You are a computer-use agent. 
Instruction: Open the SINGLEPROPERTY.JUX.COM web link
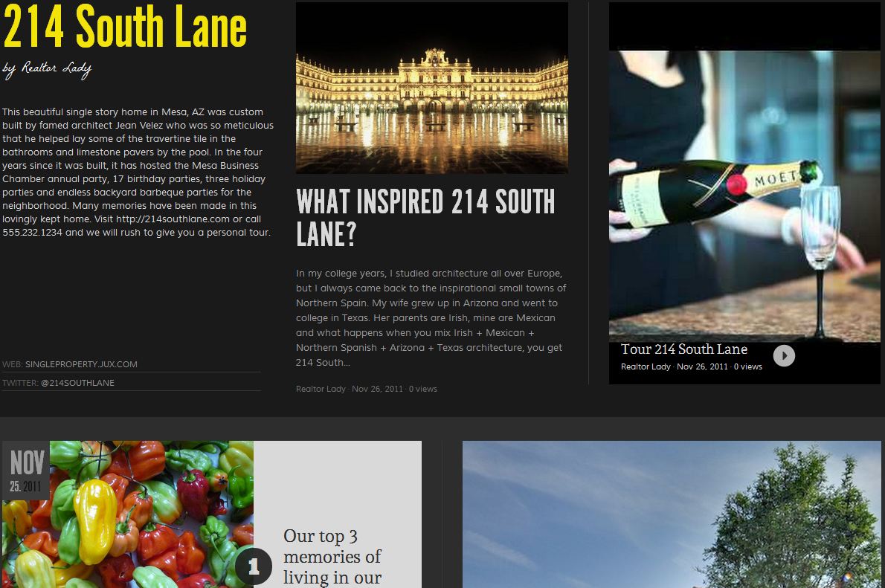(x=81, y=364)
